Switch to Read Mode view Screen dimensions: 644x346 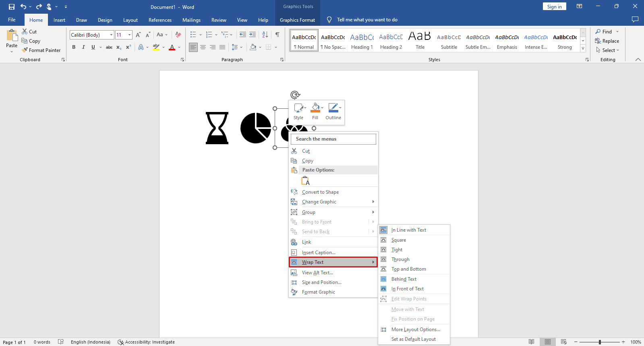tap(532, 342)
